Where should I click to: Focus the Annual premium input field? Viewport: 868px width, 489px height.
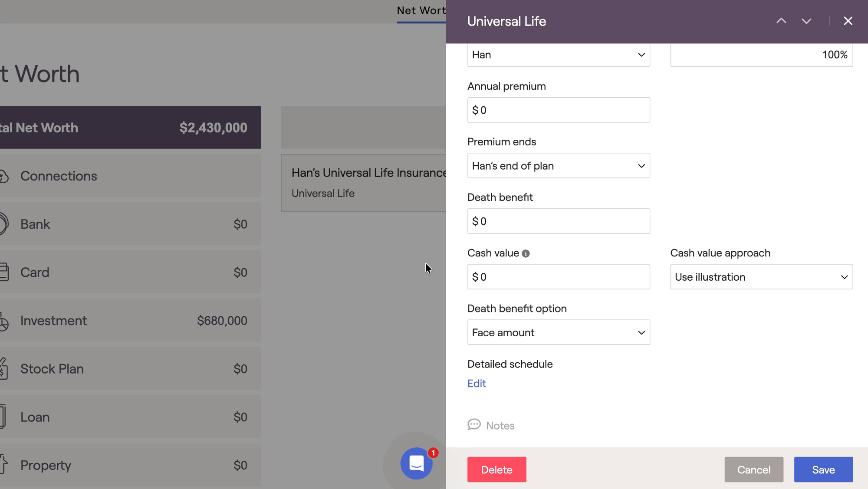(558, 110)
